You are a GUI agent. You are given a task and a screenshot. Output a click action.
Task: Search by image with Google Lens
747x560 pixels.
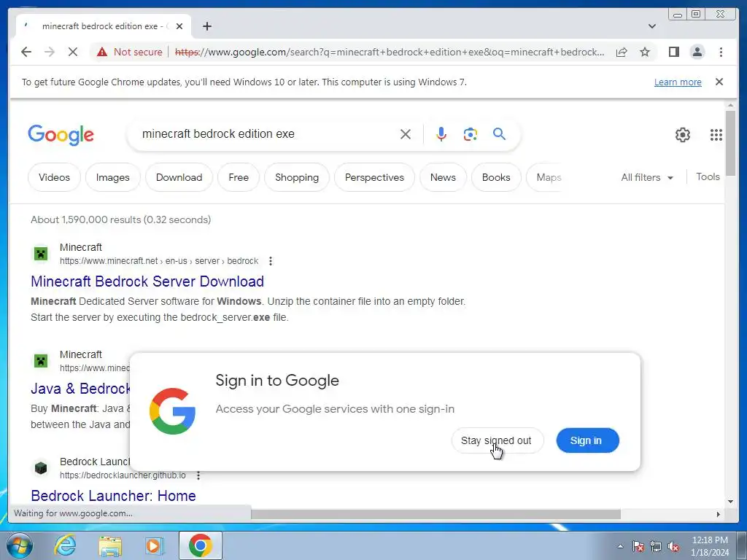pos(471,134)
